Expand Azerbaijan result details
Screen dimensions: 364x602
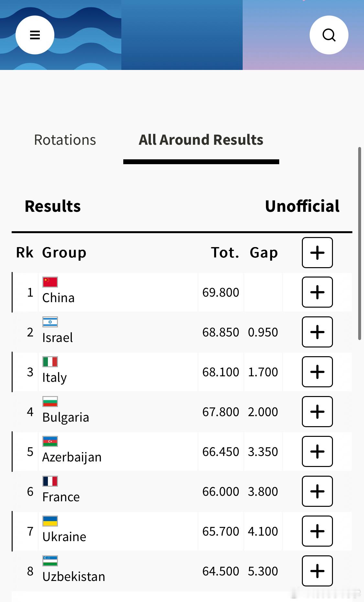pyautogui.click(x=317, y=451)
